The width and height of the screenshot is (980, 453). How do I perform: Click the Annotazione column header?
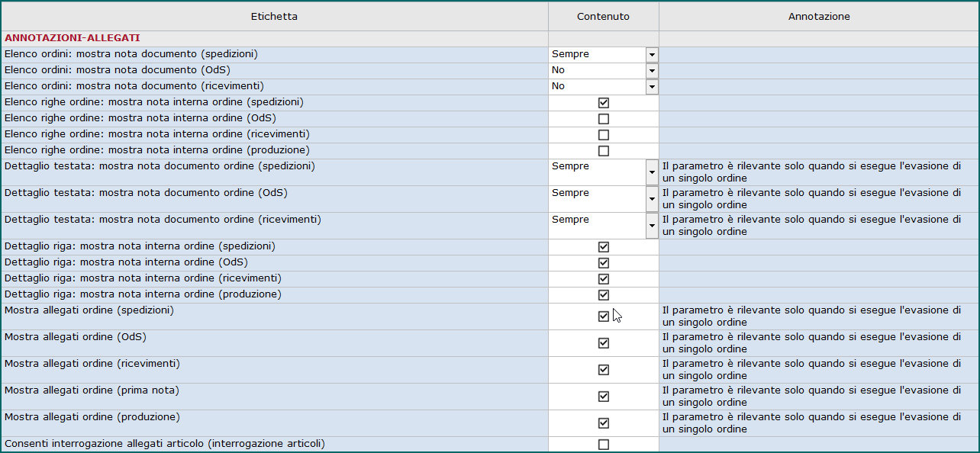(x=819, y=16)
